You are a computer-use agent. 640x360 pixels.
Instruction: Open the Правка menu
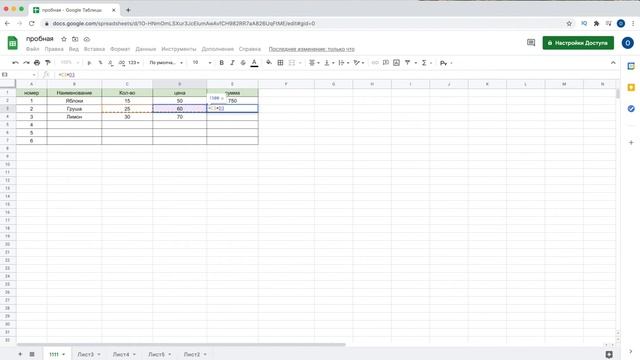click(x=54, y=49)
